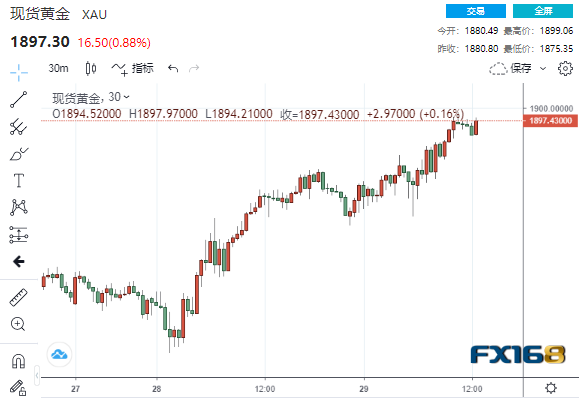Click the blue trade button
Screen dimensions: 579x398
click(476, 11)
